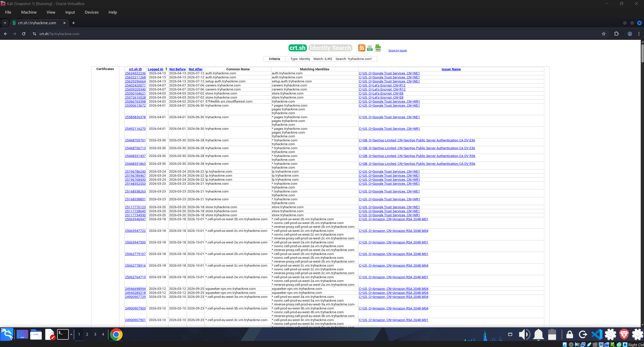Select the criteria text Search: 'tryhackme.com'

pos(353,59)
